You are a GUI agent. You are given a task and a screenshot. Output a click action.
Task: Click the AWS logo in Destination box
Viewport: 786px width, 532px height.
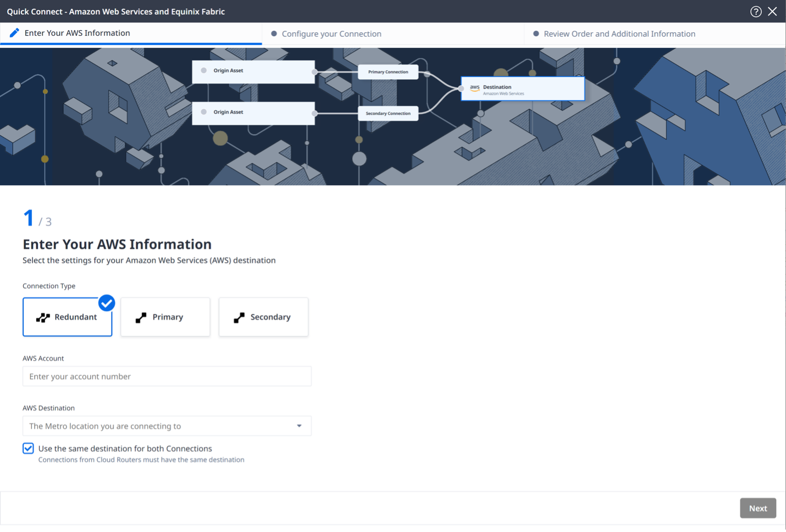point(474,87)
